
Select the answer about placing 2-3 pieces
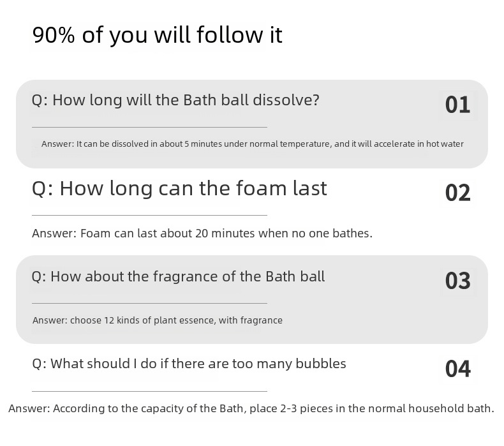(251, 408)
